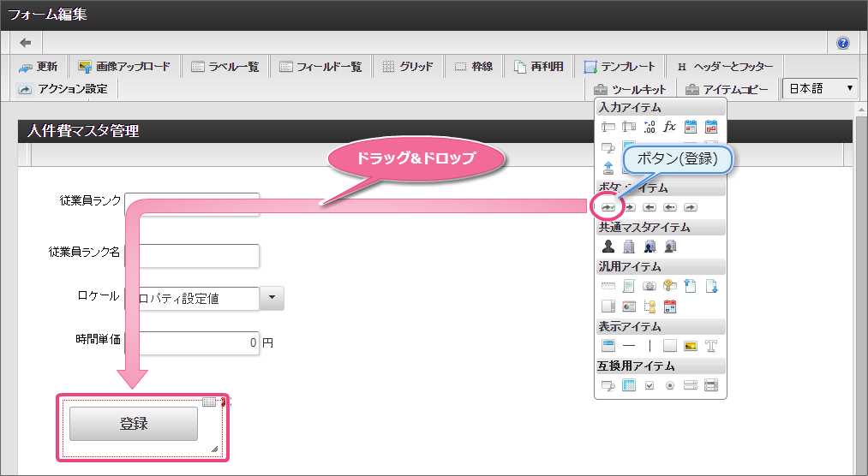868x476 pixels.
Task: Open the ロケール dropdown arrow
Action: click(x=272, y=298)
